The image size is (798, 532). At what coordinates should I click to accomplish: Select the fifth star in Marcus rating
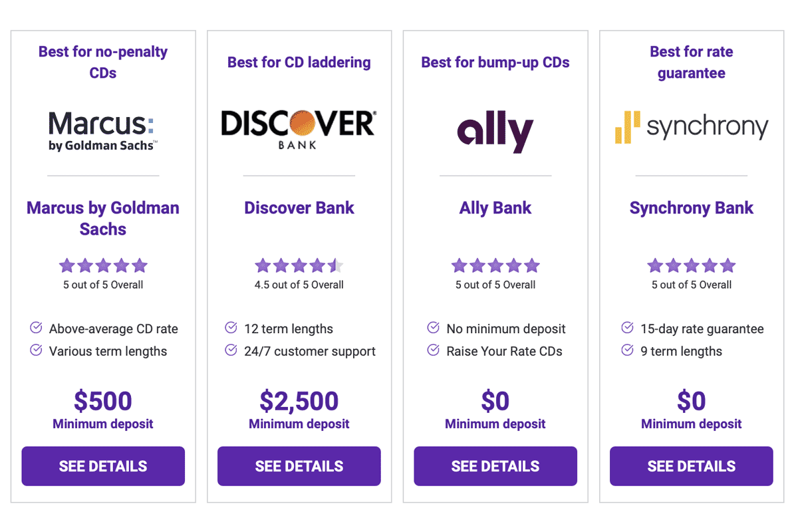tap(139, 265)
